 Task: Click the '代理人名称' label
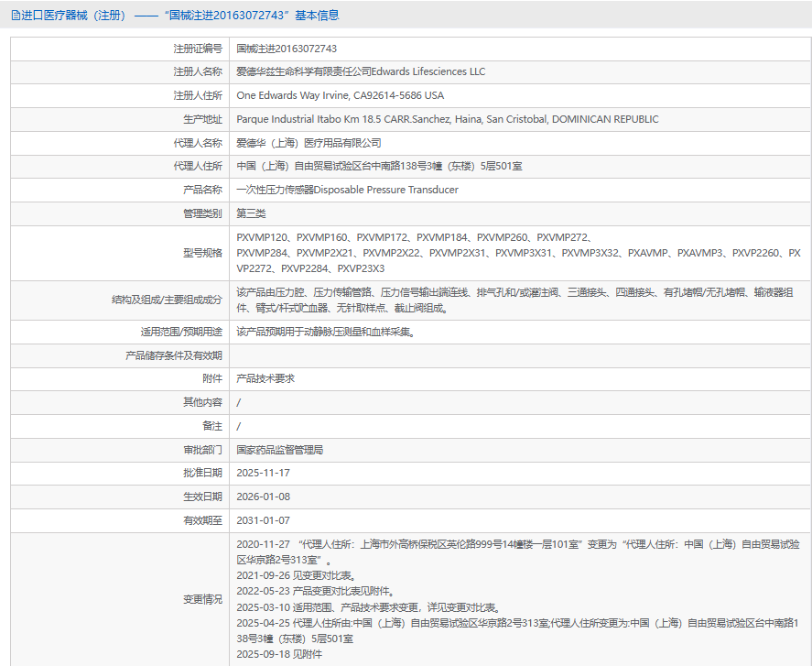click(198, 143)
